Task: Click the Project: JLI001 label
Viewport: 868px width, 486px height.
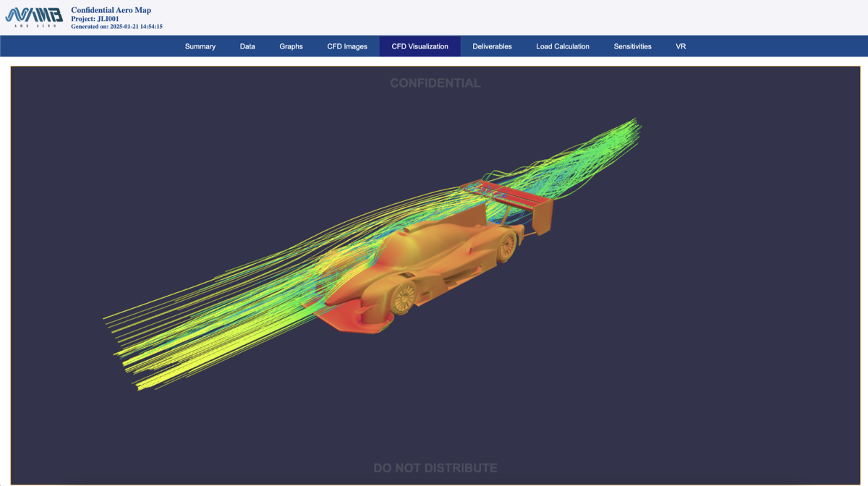Action: click(x=94, y=18)
